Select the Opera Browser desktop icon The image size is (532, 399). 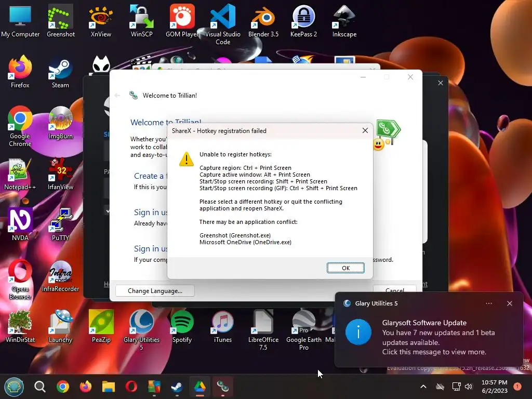pos(20,280)
